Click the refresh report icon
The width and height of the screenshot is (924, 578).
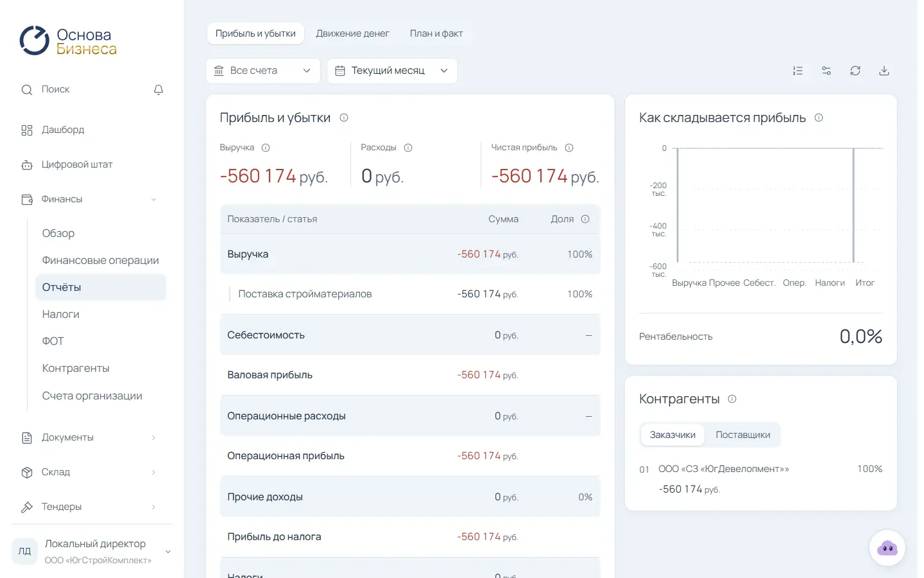pos(855,71)
